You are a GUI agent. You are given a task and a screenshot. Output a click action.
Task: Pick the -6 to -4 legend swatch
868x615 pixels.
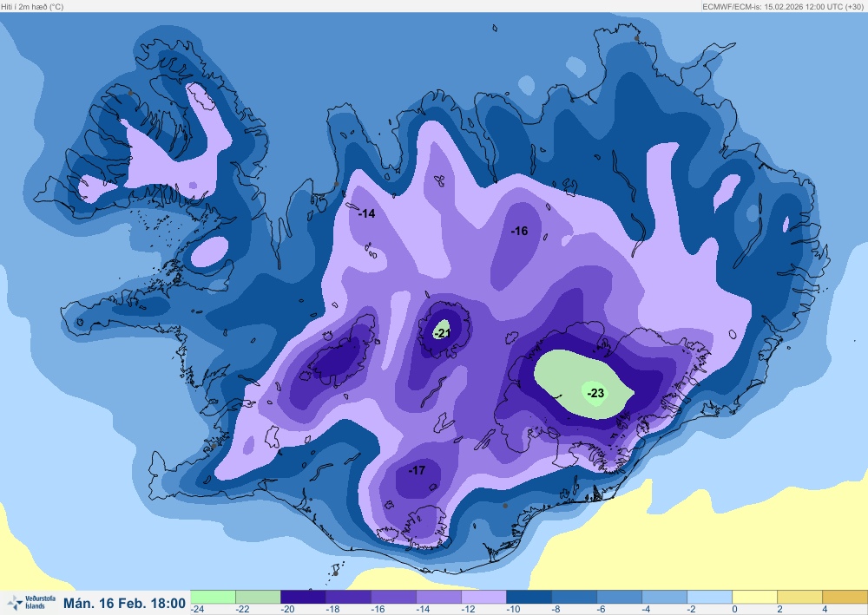point(619,597)
